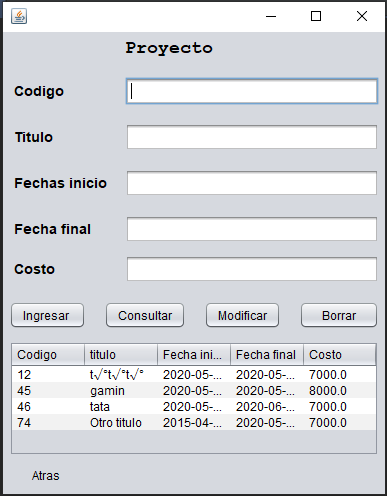Image resolution: width=387 pixels, height=496 pixels.
Task: Click the Ingresar button
Action: click(47, 315)
